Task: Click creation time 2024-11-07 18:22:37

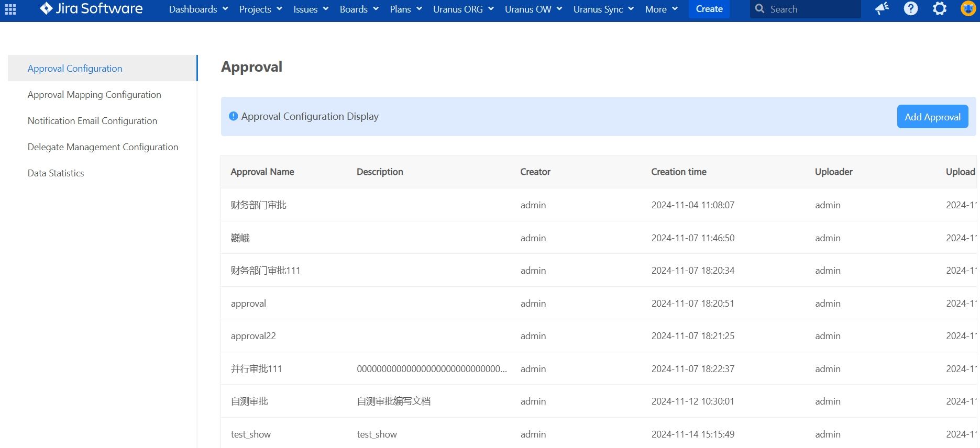Action: pos(692,369)
